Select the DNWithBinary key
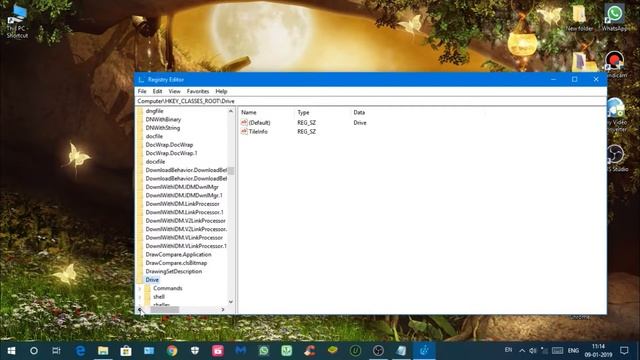The image size is (640, 360). [163, 120]
